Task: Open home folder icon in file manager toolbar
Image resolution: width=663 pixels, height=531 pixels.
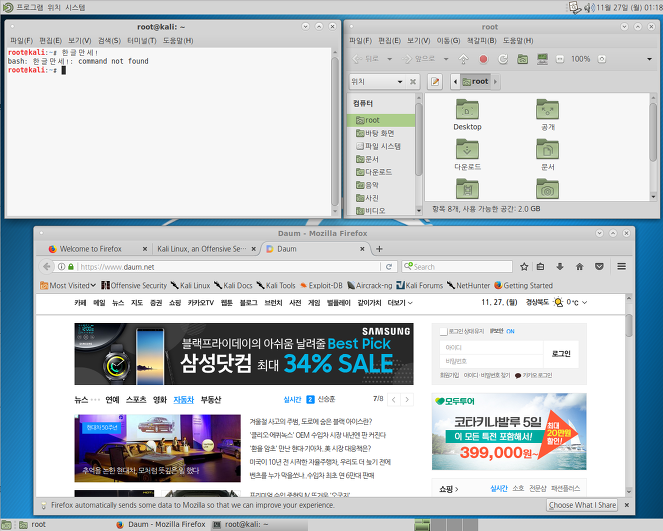Action: (x=523, y=59)
